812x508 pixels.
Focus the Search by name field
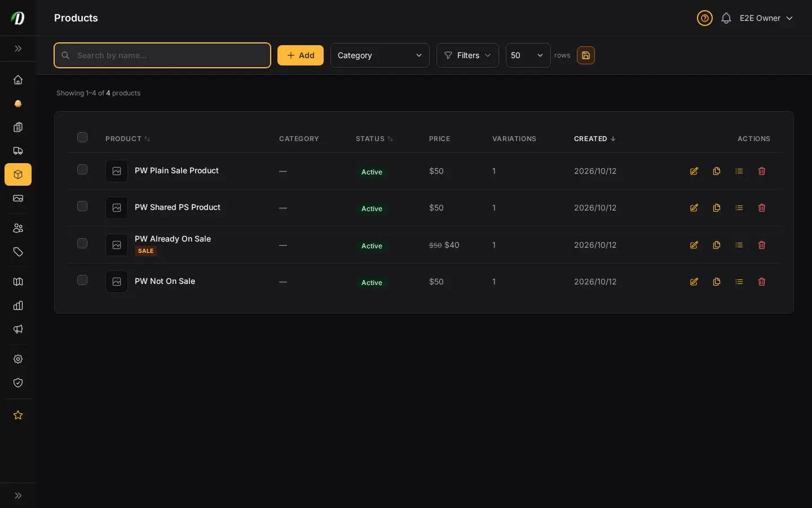click(x=162, y=55)
